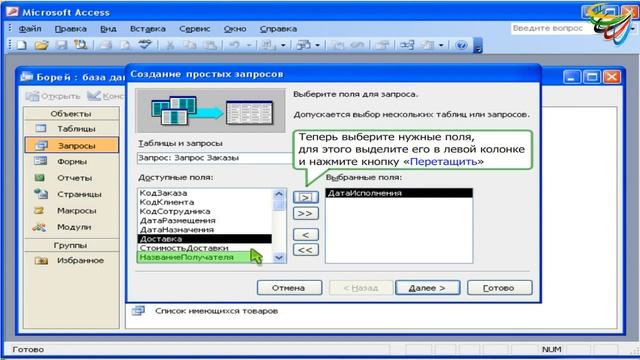Open the Сервис menu
Viewport: 640px width, 360px height.
click(x=195, y=29)
